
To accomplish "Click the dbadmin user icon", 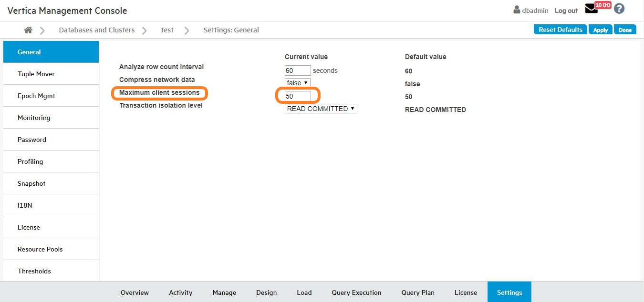I will click(517, 10).
